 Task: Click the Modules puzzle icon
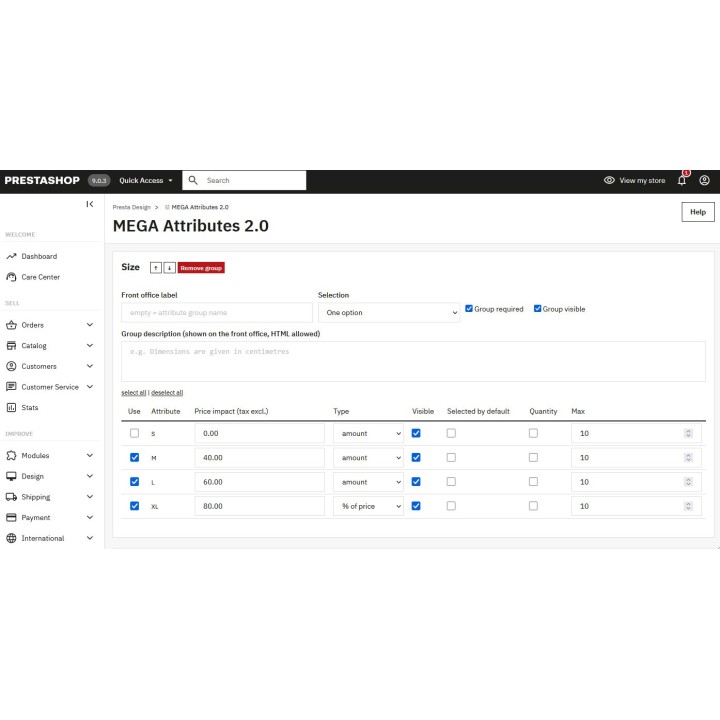coord(11,456)
